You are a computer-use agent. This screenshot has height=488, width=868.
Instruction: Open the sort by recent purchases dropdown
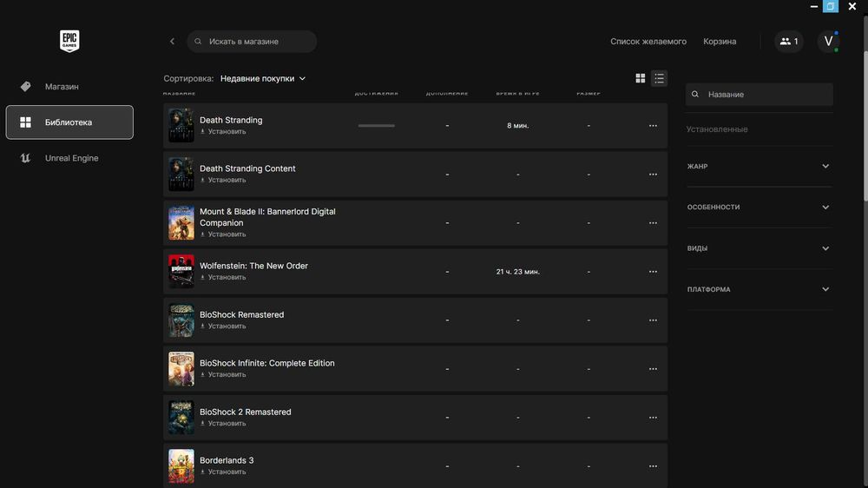(x=263, y=78)
